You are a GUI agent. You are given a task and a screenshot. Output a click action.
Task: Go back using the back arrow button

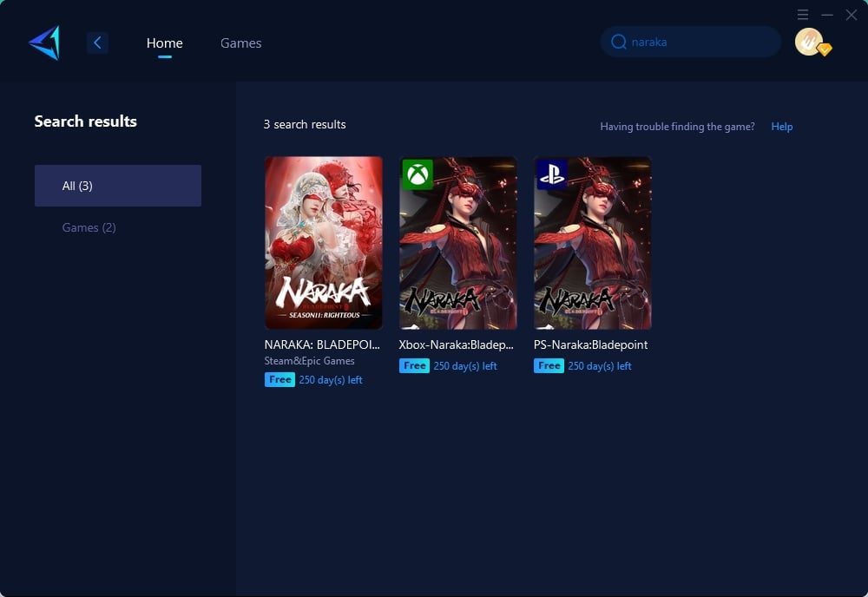click(x=97, y=43)
